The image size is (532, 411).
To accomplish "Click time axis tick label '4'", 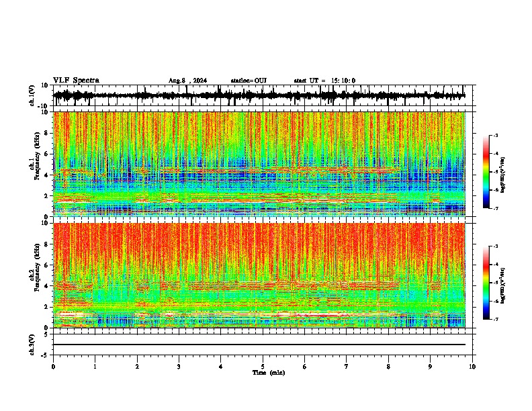I will [x=221, y=367].
